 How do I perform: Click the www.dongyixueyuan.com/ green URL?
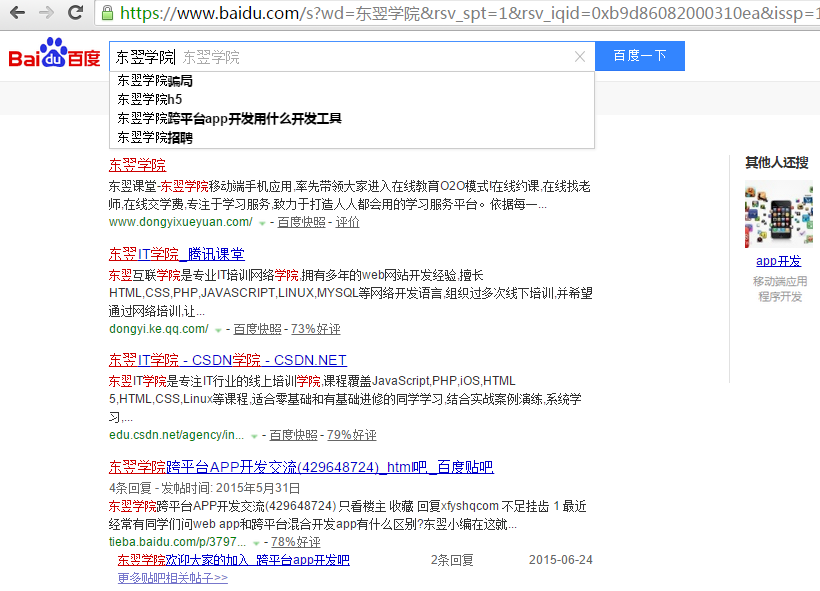point(181,222)
